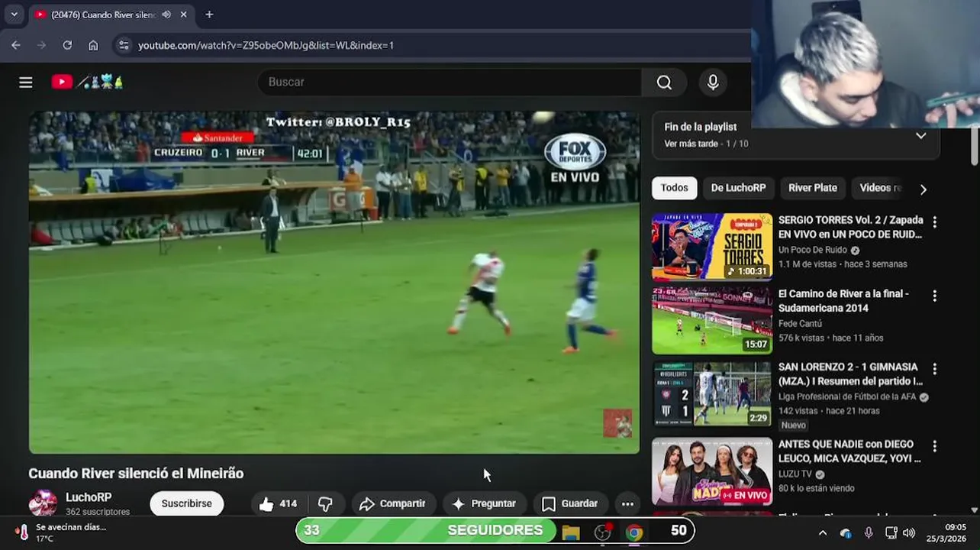Open the LUZU TV channel name
The image size is (980, 550).
tap(795, 474)
